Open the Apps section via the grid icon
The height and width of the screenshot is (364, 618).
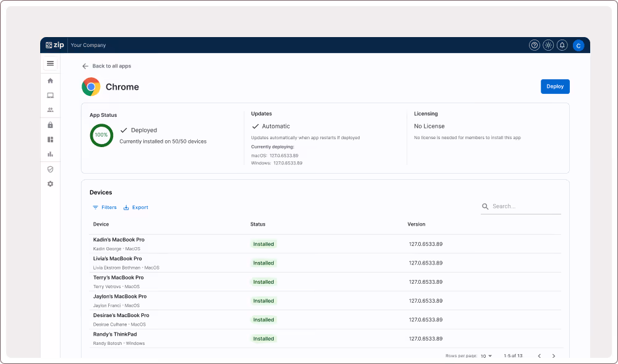50,139
